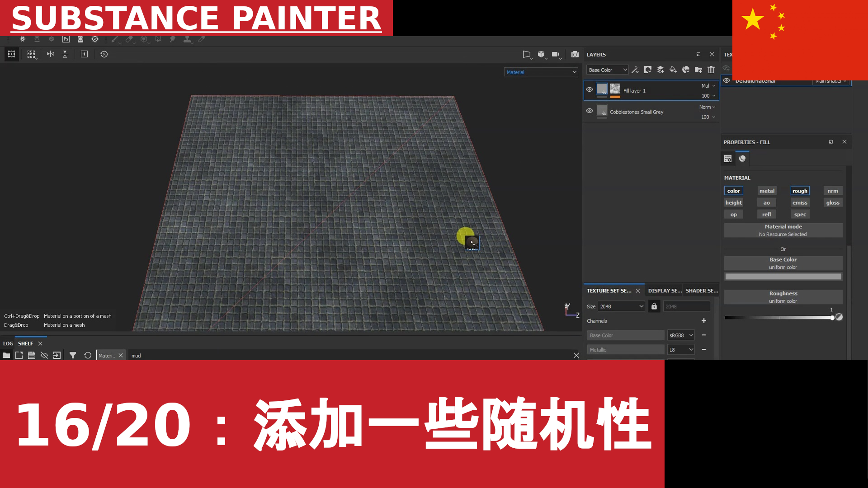Toggle DefaultMaterial texture set visibility
The width and height of the screenshot is (868, 488).
(x=726, y=81)
